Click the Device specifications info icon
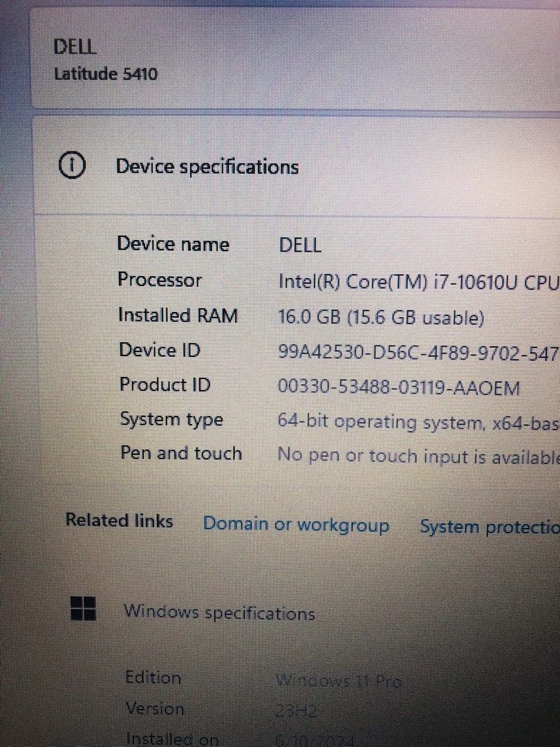 [72, 165]
